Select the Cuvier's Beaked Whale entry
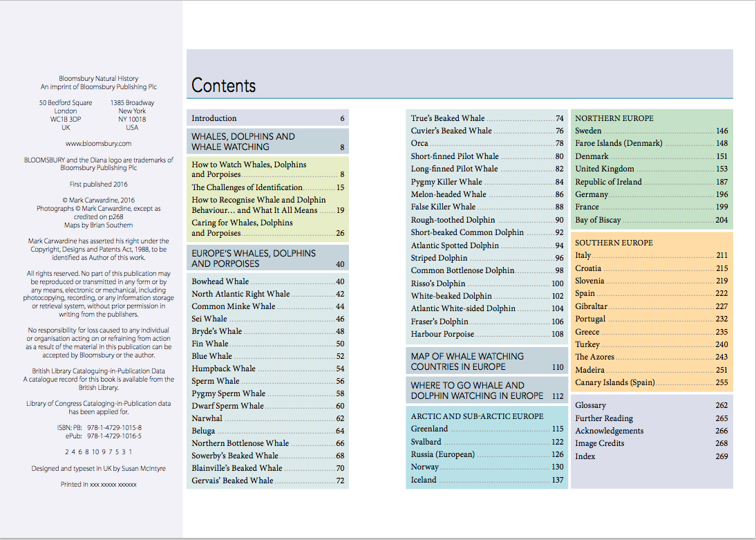The height and width of the screenshot is (540, 756). pyautogui.click(x=487, y=131)
